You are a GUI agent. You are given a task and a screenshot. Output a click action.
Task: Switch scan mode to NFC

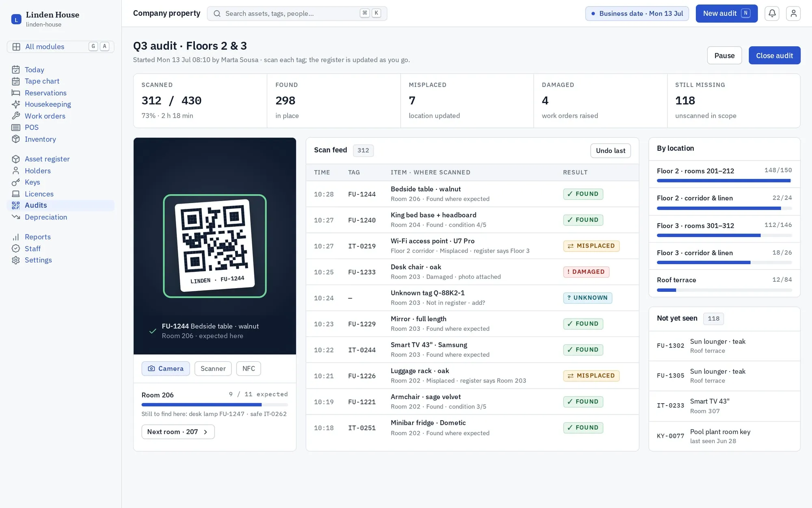[x=248, y=369]
